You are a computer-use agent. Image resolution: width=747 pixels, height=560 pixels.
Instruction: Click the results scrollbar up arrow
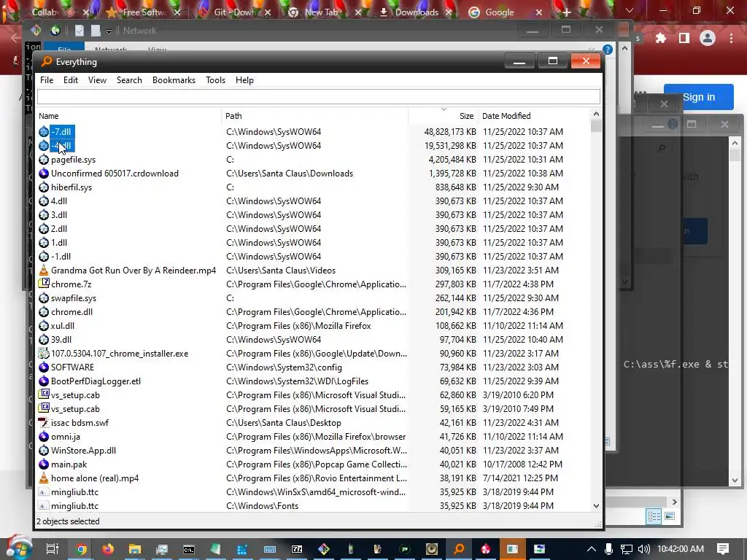coord(596,114)
